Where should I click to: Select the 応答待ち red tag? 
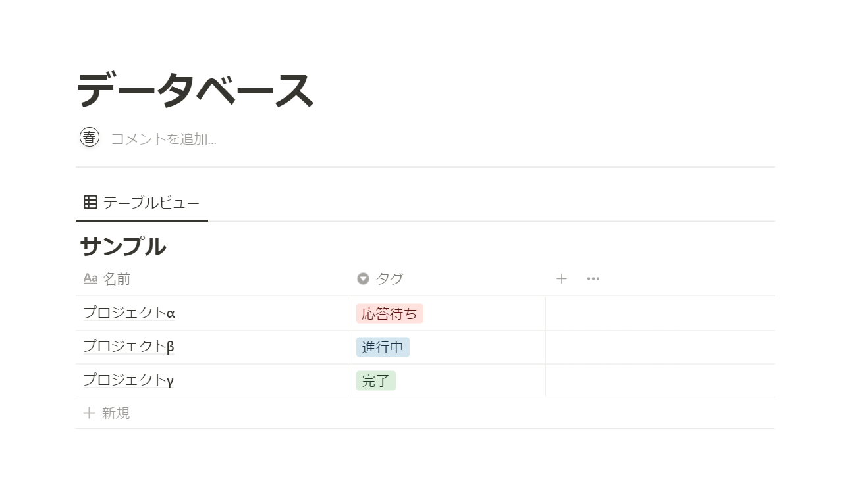tap(389, 314)
